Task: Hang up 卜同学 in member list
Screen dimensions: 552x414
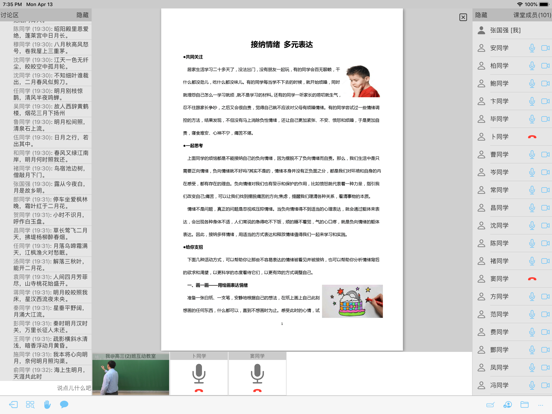Action: tap(532, 137)
